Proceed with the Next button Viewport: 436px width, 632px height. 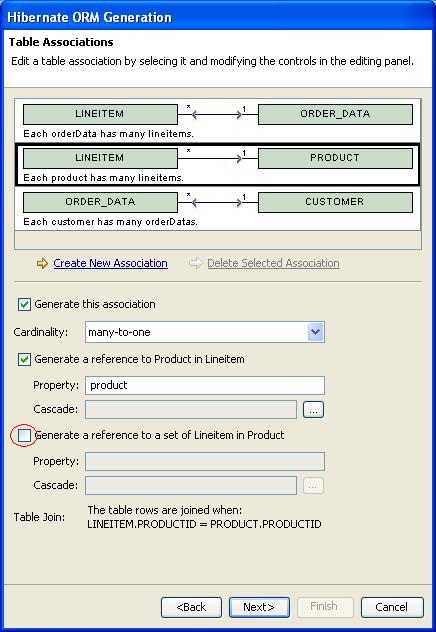(259, 607)
